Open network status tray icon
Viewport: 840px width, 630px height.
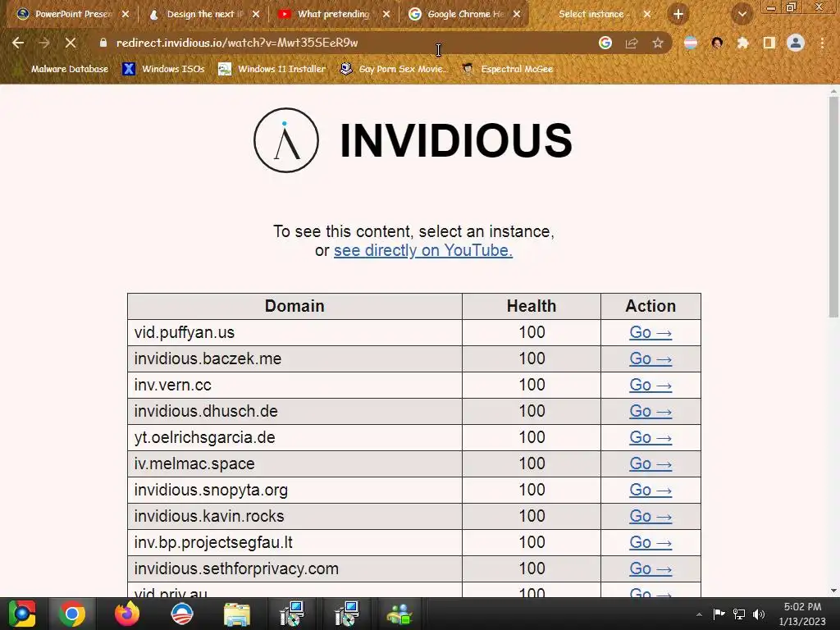(739, 614)
